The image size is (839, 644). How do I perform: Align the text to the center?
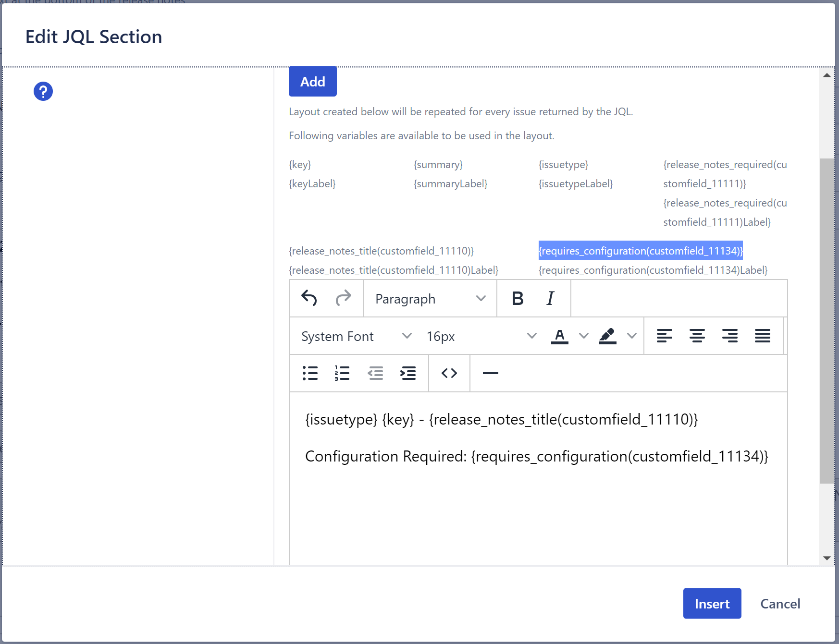[x=697, y=336]
